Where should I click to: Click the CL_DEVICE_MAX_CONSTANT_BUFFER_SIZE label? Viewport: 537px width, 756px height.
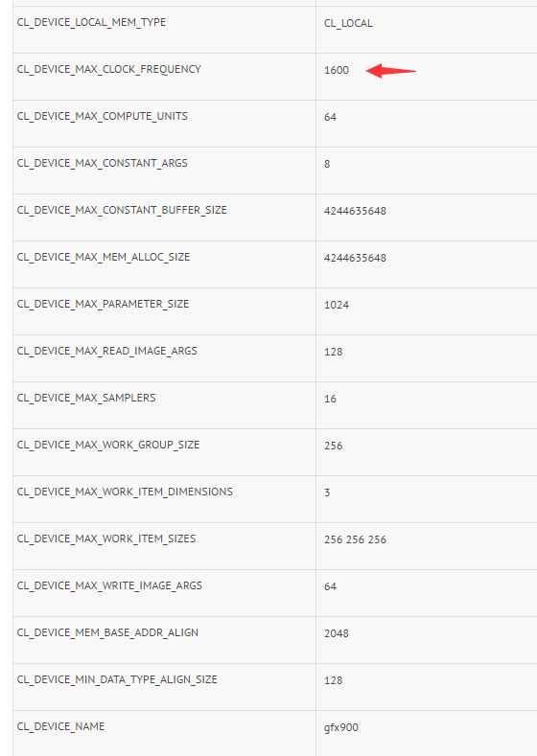point(122,210)
